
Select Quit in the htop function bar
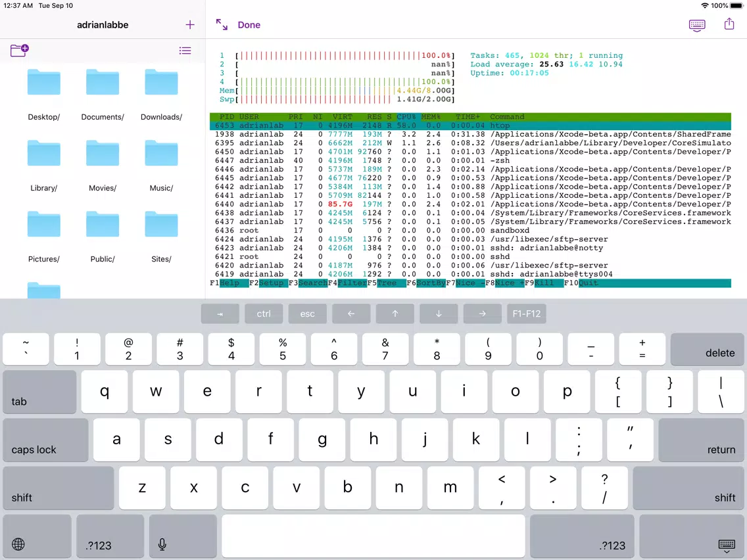[588, 283]
